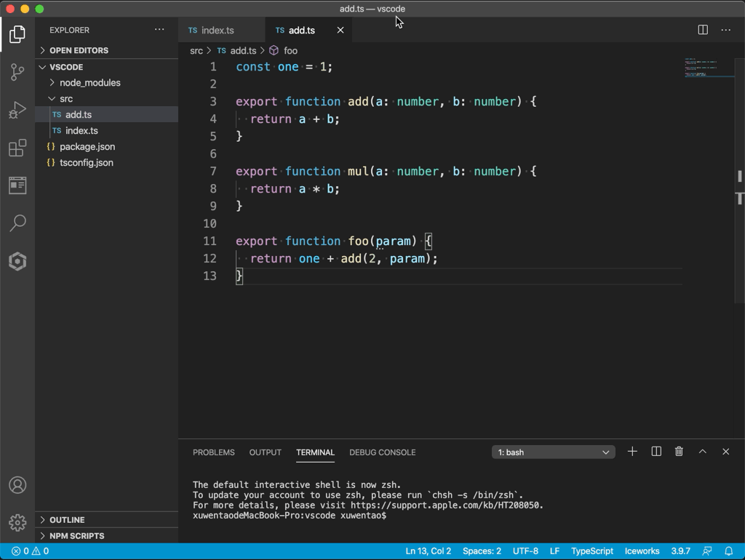
Task: Open the Extensions view
Action: (x=17, y=148)
